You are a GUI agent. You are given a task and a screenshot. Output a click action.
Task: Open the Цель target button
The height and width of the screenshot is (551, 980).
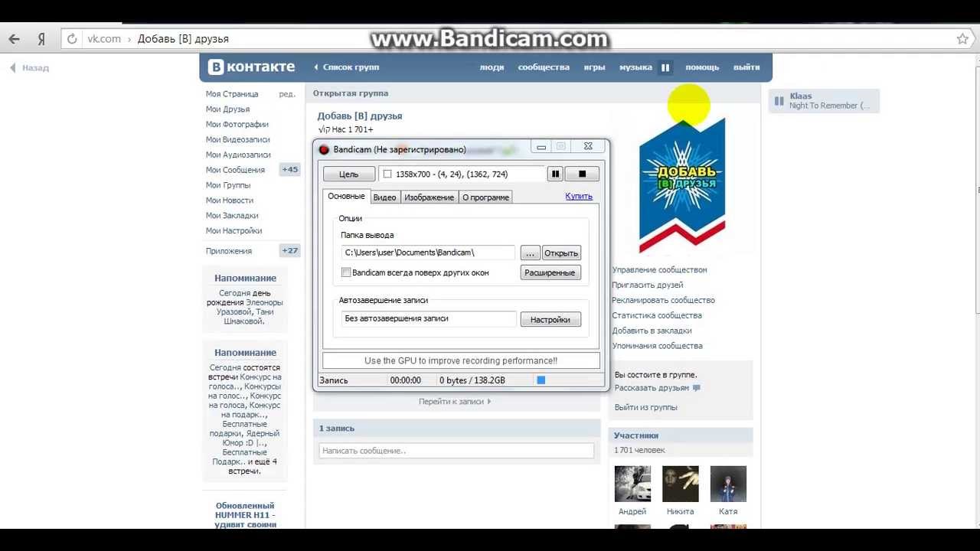pos(349,174)
